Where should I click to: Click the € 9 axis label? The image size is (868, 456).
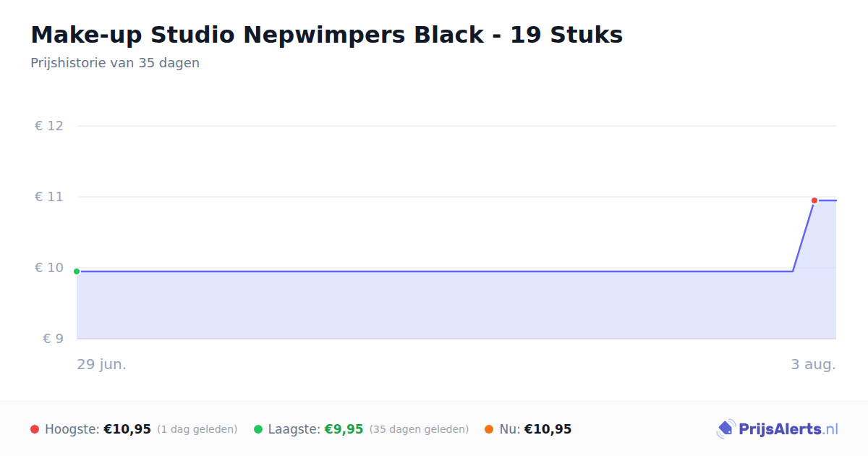coord(53,339)
